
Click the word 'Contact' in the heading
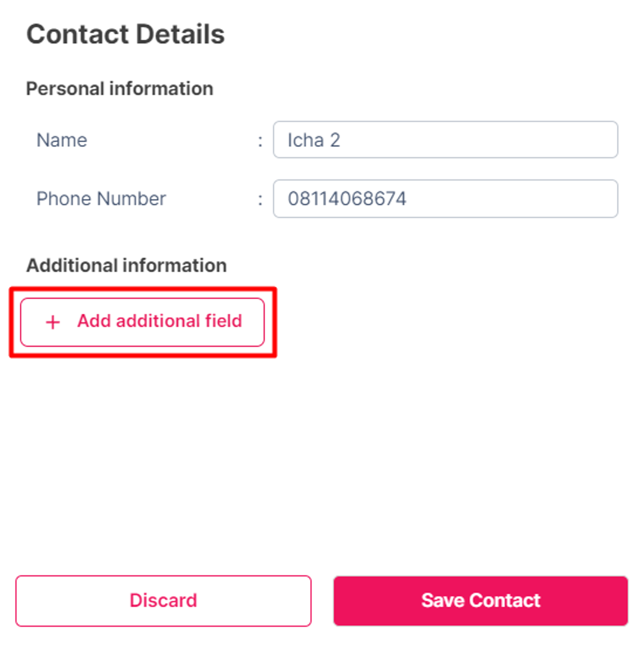77,34
